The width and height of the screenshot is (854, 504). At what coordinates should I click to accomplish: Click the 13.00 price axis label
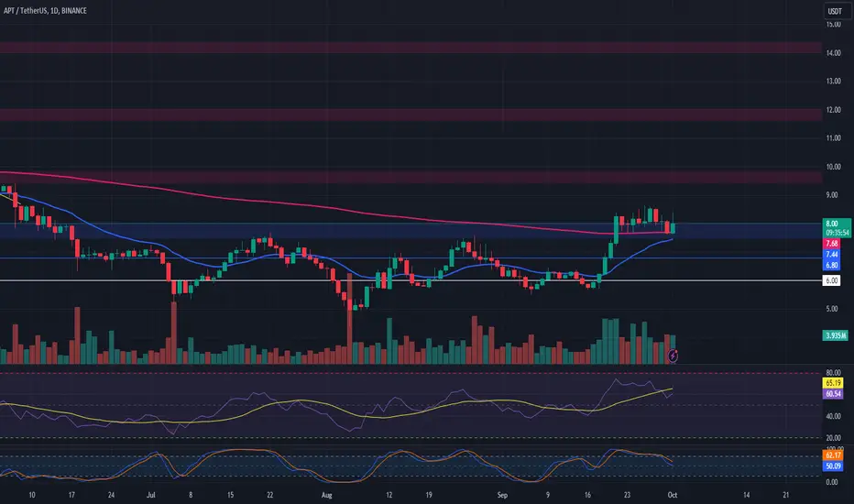click(833, 82)
